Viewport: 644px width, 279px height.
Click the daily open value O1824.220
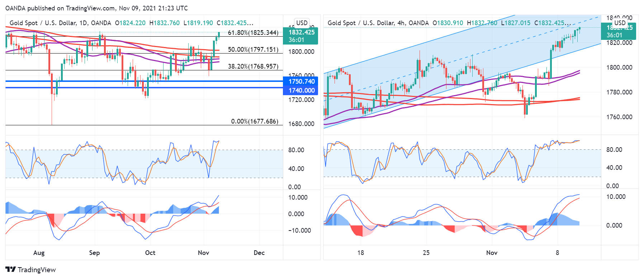pyautogui.click(x=130, y=23)
